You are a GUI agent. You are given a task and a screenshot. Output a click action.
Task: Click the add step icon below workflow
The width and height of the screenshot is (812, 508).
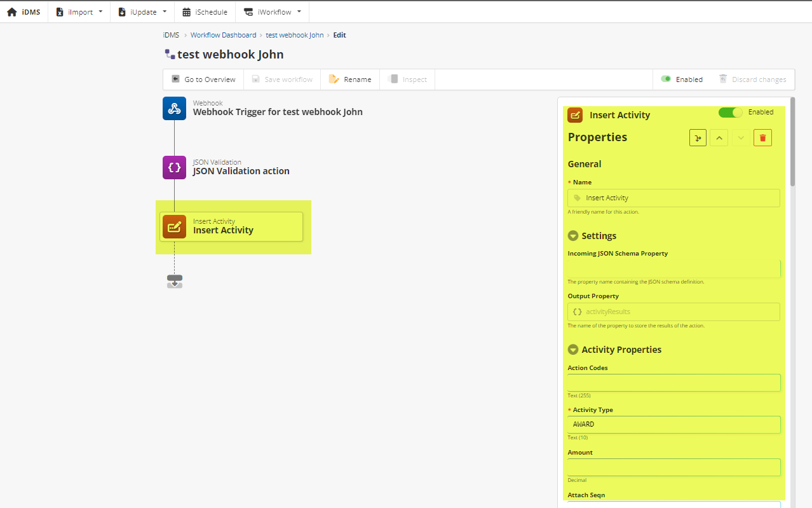coord(175,281)
